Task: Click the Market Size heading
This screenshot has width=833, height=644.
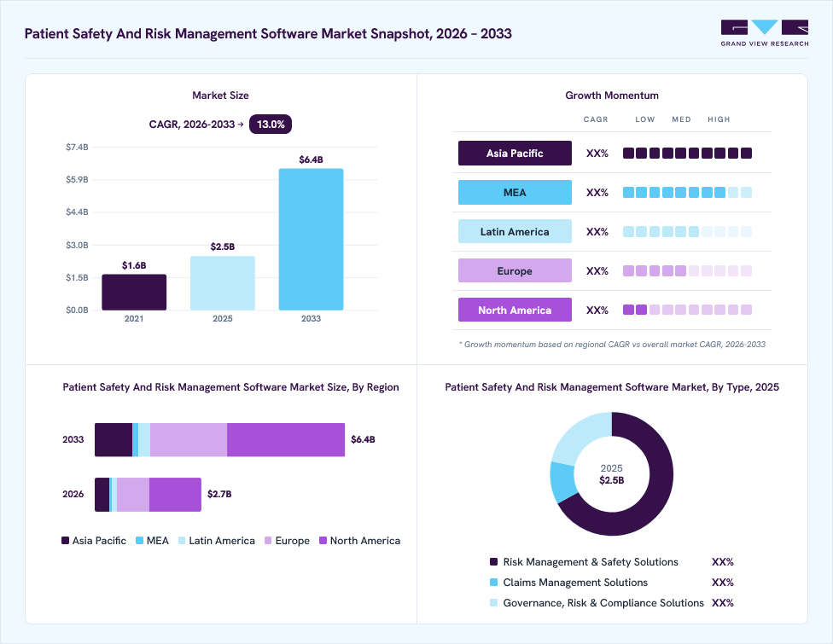Action: click(220, 96)
